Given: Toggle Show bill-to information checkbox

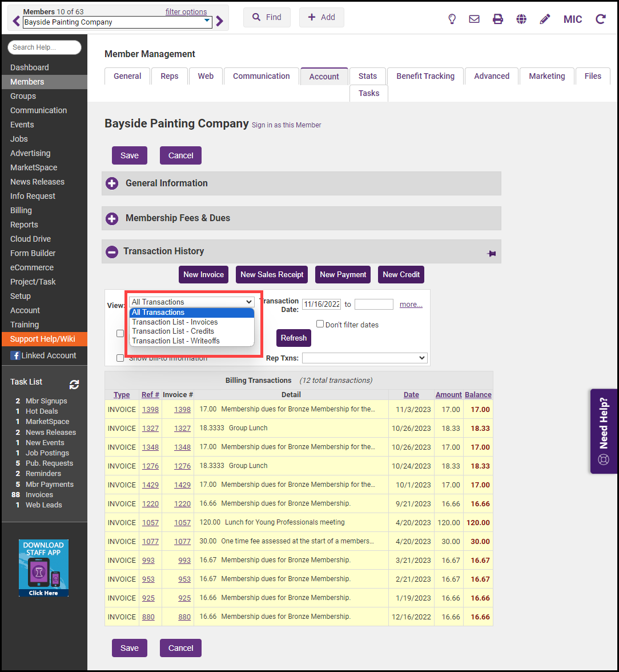Looking at the screenshot, I should click(120, 358).
